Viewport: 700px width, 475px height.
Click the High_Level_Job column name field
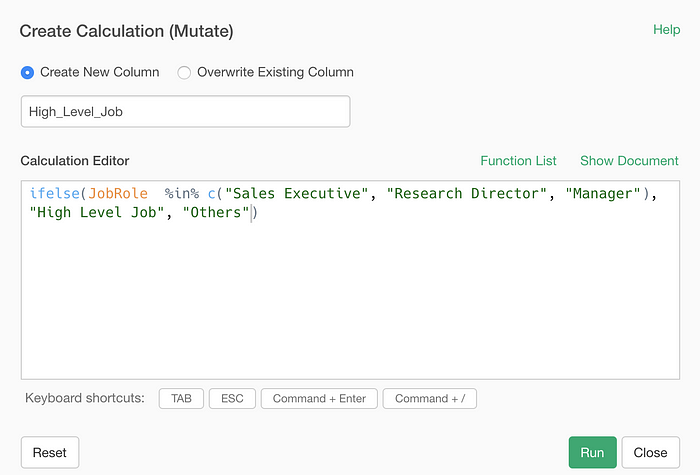(185, 111)
